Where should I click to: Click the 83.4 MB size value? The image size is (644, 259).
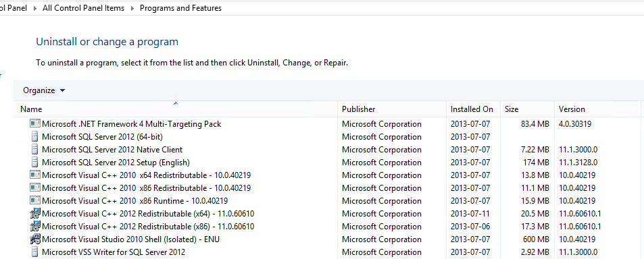point(535,123)
